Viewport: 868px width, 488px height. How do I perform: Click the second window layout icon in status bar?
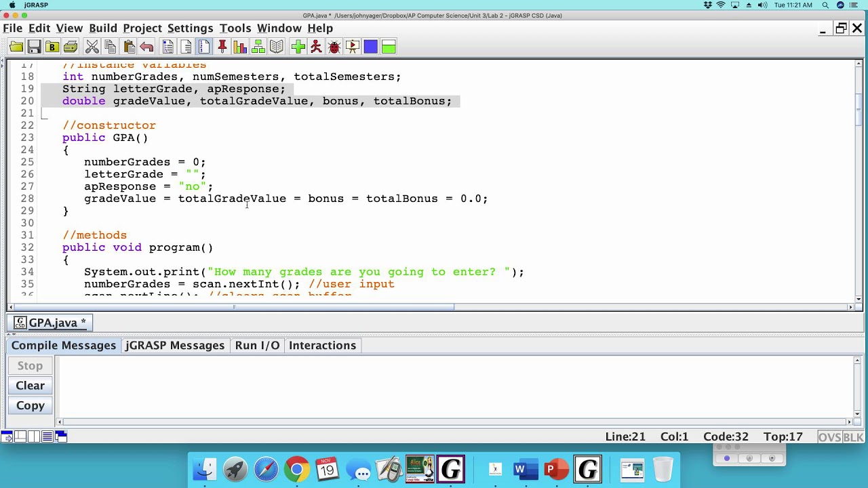point(20,437)
